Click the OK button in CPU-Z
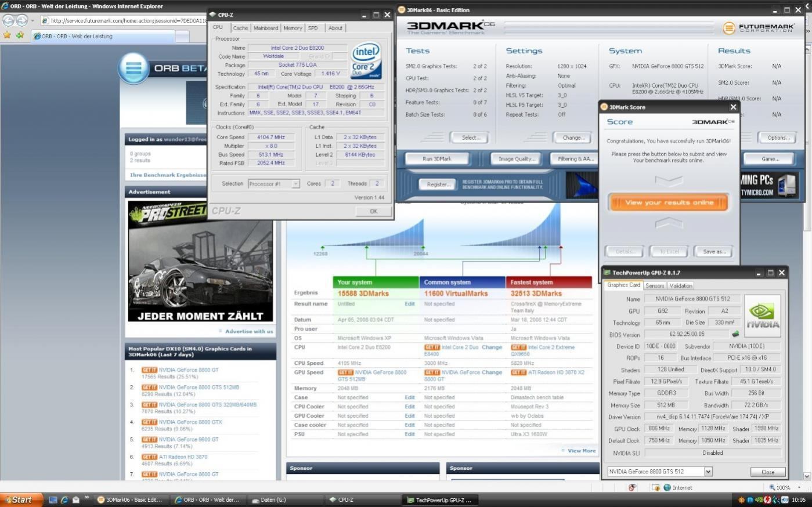 click(x=374, y=211)
